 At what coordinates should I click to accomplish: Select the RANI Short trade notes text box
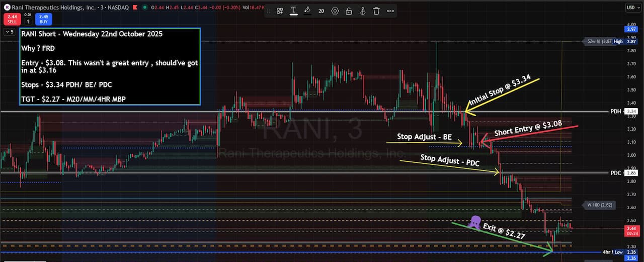coord(109,67)
